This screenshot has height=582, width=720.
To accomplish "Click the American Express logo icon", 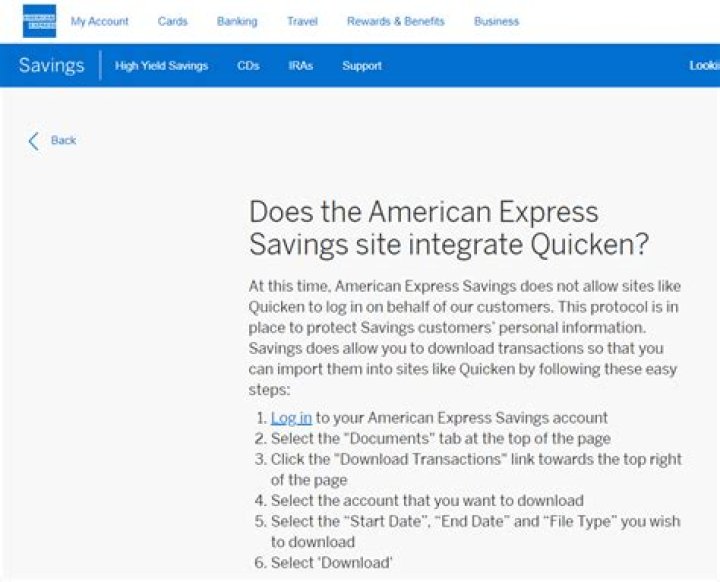I will [x=39, y=21].
